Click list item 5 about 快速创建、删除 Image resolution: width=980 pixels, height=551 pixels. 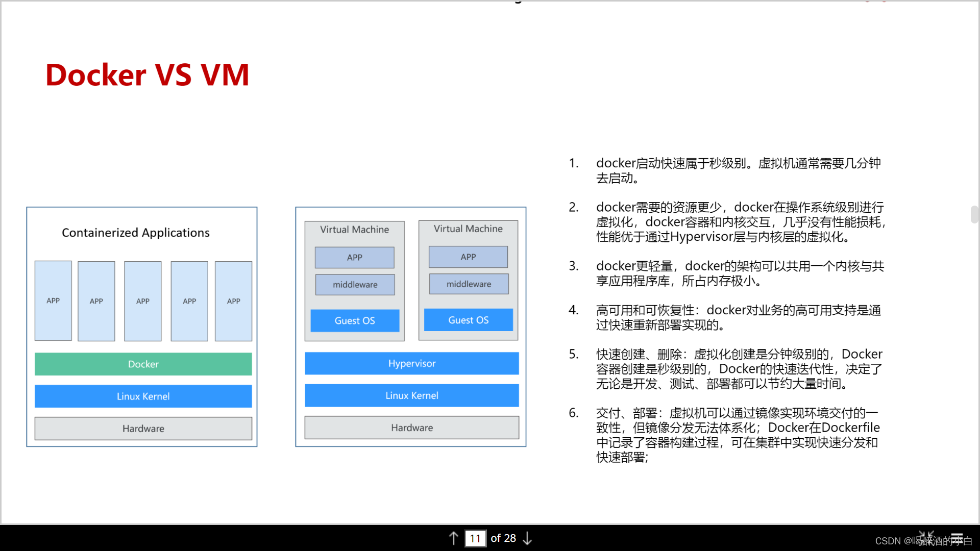[x=739, y=369]
